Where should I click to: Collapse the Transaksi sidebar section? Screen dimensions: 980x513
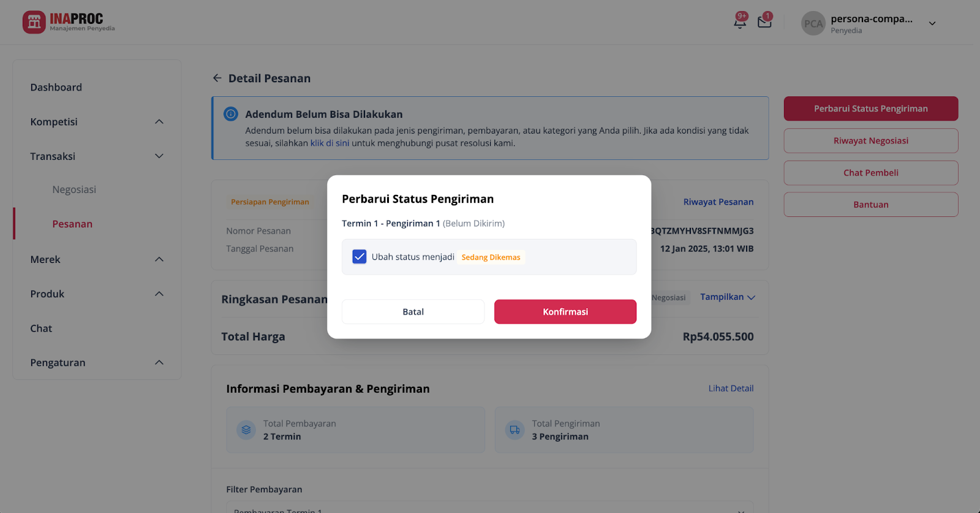click(159, 156)
